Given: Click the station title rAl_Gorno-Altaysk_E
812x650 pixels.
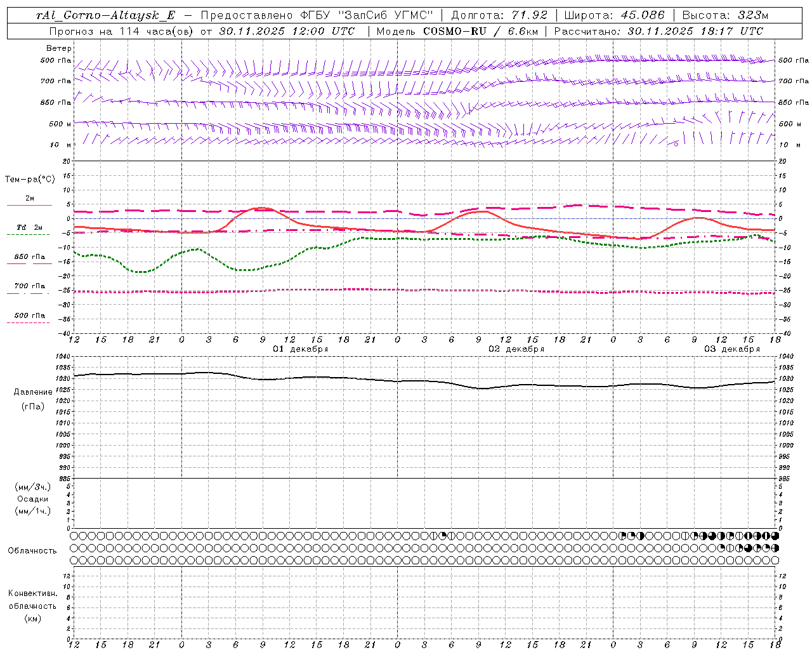Looking at the screenshot, I should [x=105, y=15].
